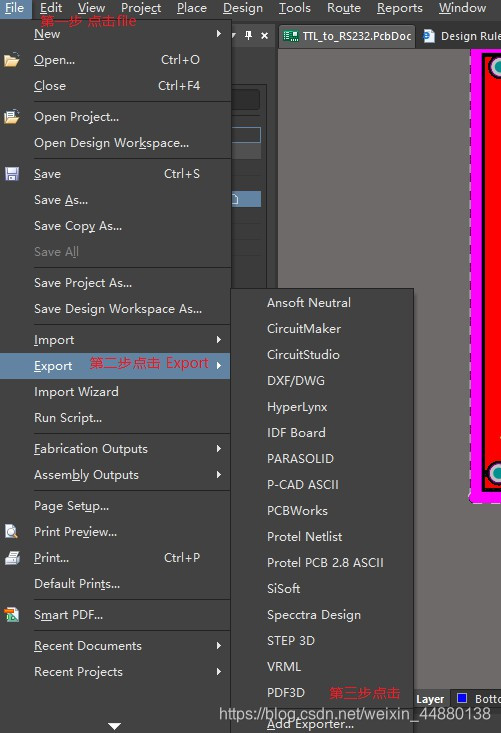Screen dimensions: 501x733
Task: Open the Route menu
Action: (344, 8)
